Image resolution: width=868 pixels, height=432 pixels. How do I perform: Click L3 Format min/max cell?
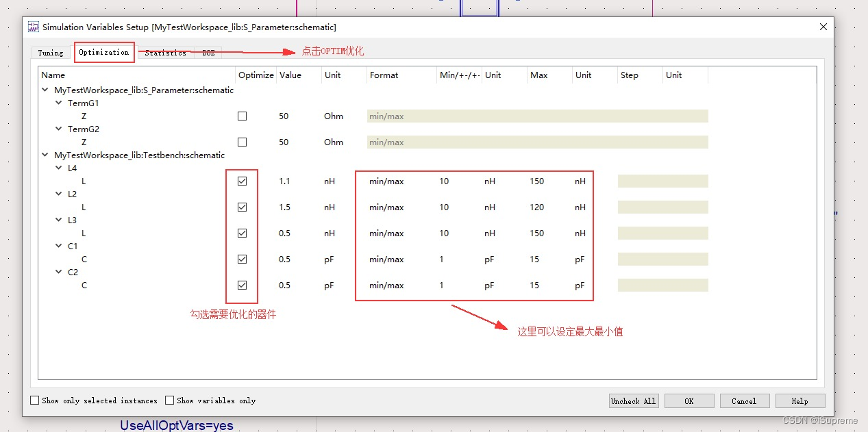pos(386,233)
